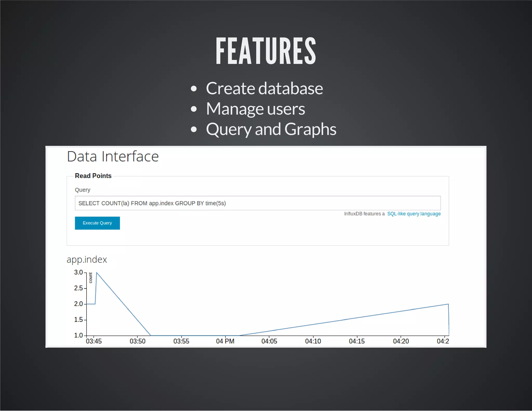Click the 03:50 x-axis label
Image resolution: width=532 pixels, height=411 pixels.
137,341
